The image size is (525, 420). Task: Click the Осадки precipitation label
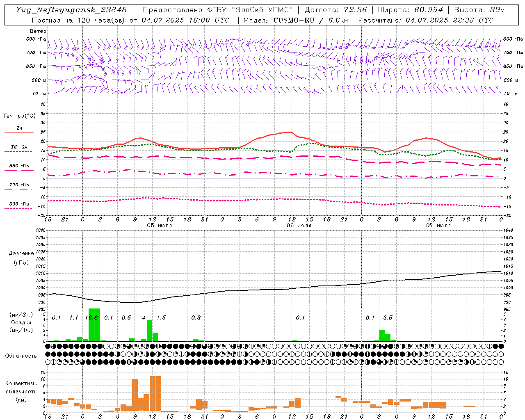coord(21,322)
